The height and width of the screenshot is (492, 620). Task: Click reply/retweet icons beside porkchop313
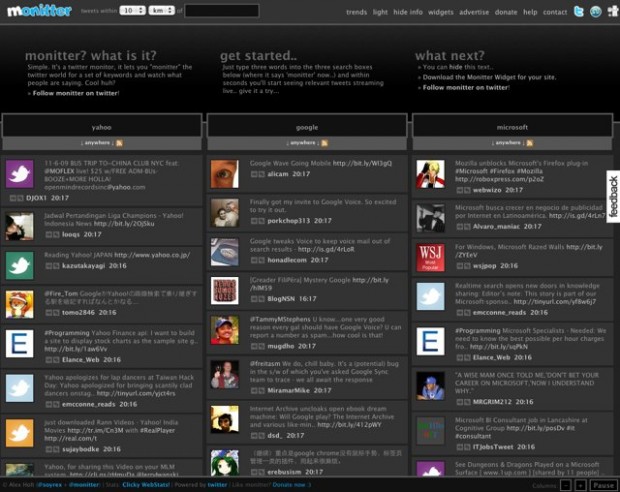click(257, 221)
